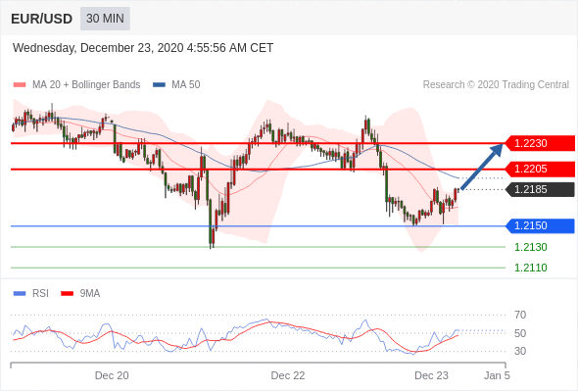Click the RSI 30 level label
578x392 pixels.
click(x=520, y=351)
